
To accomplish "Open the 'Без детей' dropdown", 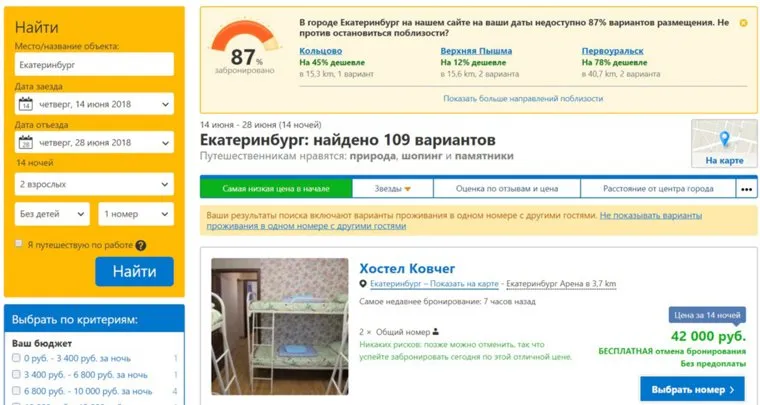I will [52, 214].
